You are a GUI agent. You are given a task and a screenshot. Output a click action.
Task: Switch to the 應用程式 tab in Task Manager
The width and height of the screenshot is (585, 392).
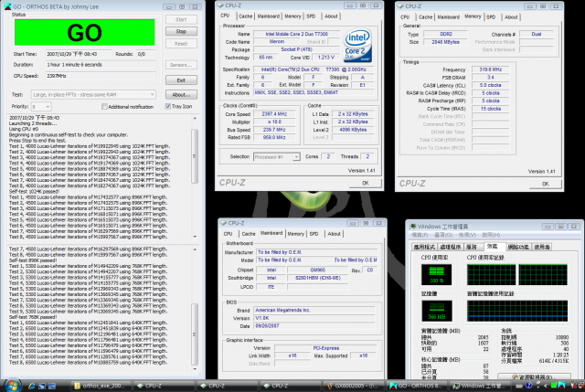(424, 247)
